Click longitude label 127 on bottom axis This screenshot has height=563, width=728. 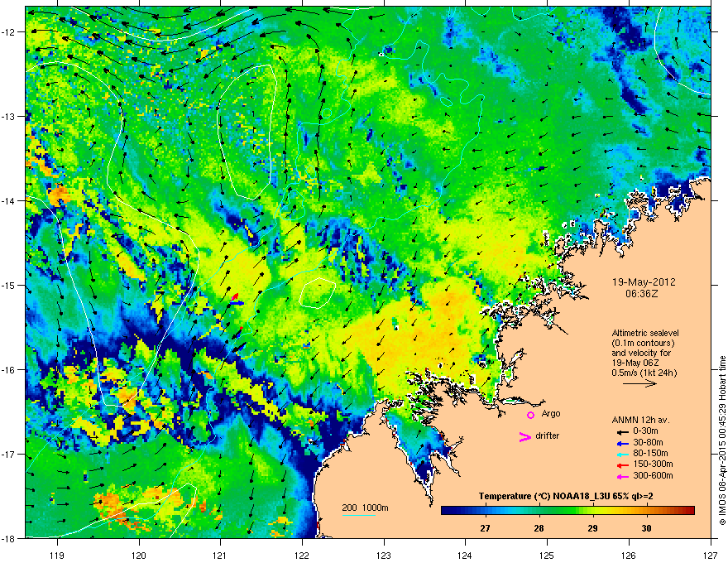(711, 555)
